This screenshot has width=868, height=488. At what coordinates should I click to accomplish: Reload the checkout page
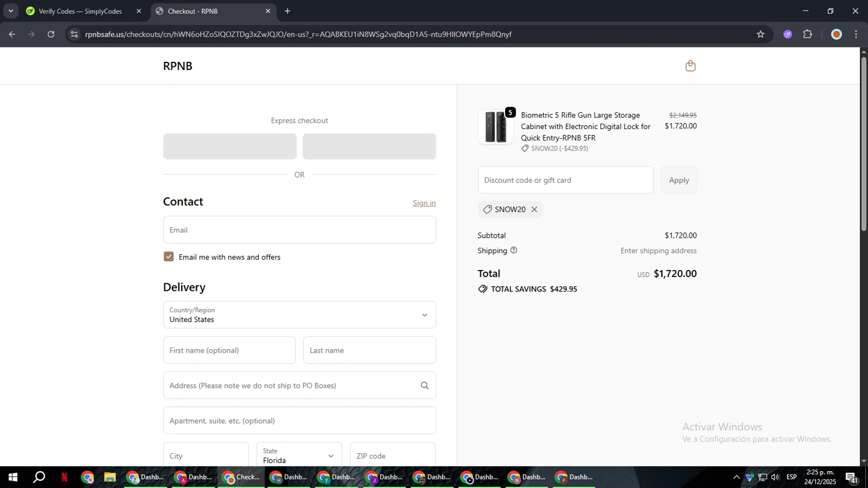point(51,34)
